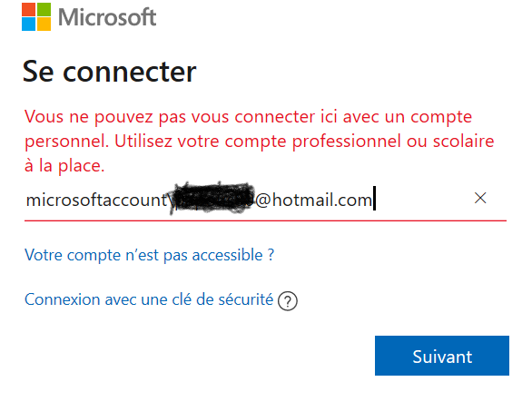The width and height of the screenshot is (532, 411).
Task: Click the red underline below the email field
Action: (265, 220)
